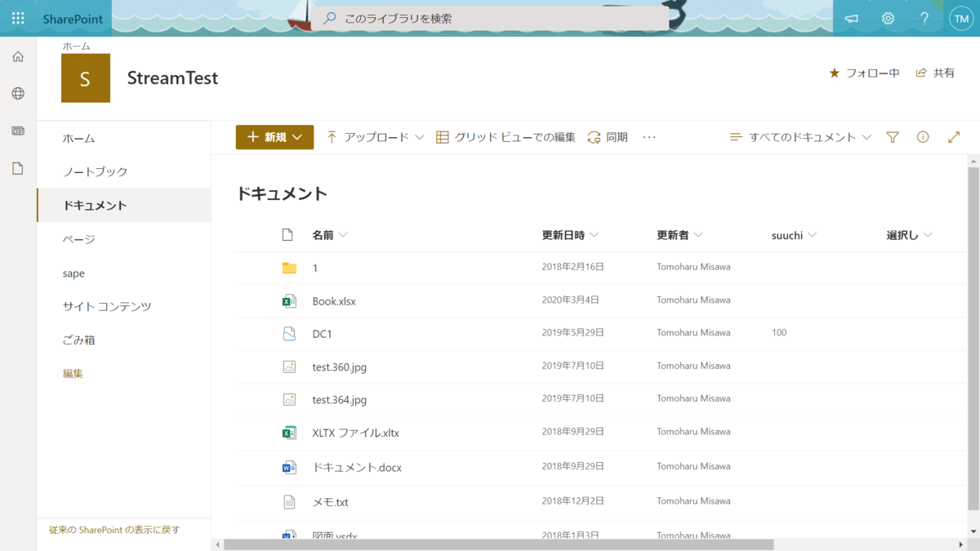Click グリッド ビューでの編集 button
The width and height of the screenshot is (980, 551).
506,137
